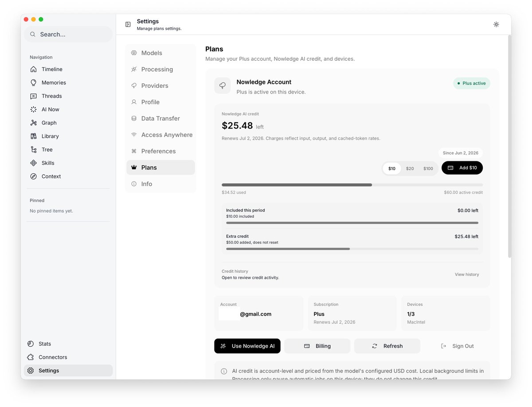
Task: Click the Since Jun 2, 2026 label
Action: (461, 153)
